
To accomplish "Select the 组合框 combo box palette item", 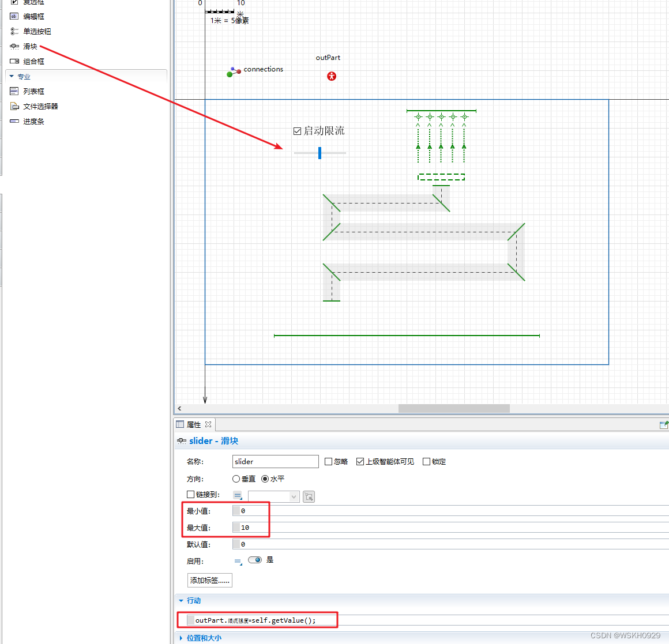I will point(27,61).
